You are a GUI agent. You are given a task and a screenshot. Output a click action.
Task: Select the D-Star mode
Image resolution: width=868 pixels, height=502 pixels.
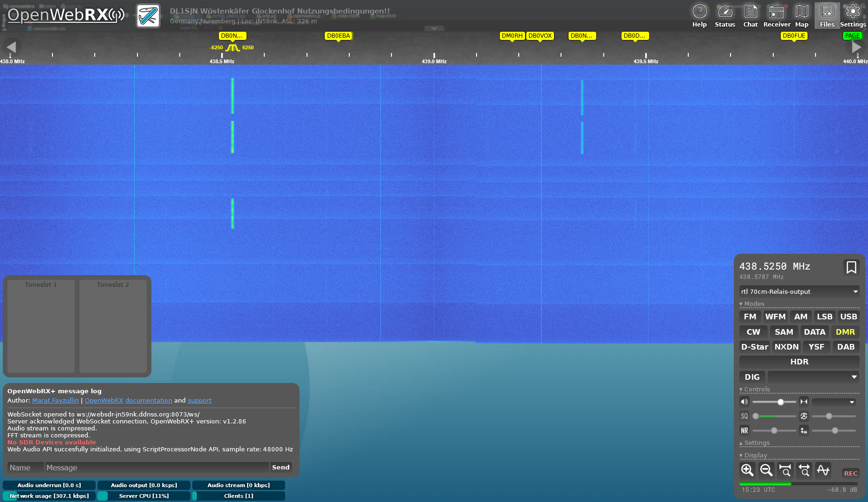click(754, 347)
